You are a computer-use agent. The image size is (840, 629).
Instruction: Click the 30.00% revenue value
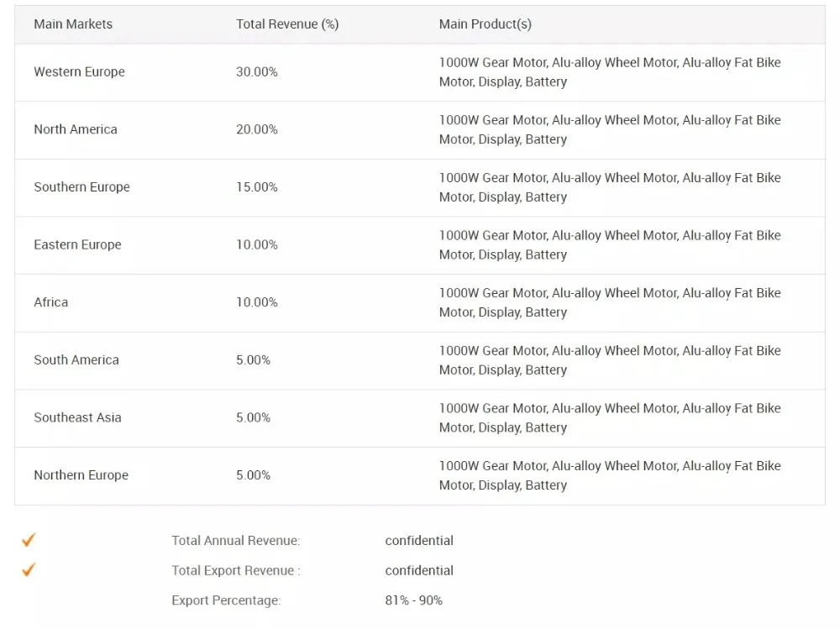click(257, 71)
